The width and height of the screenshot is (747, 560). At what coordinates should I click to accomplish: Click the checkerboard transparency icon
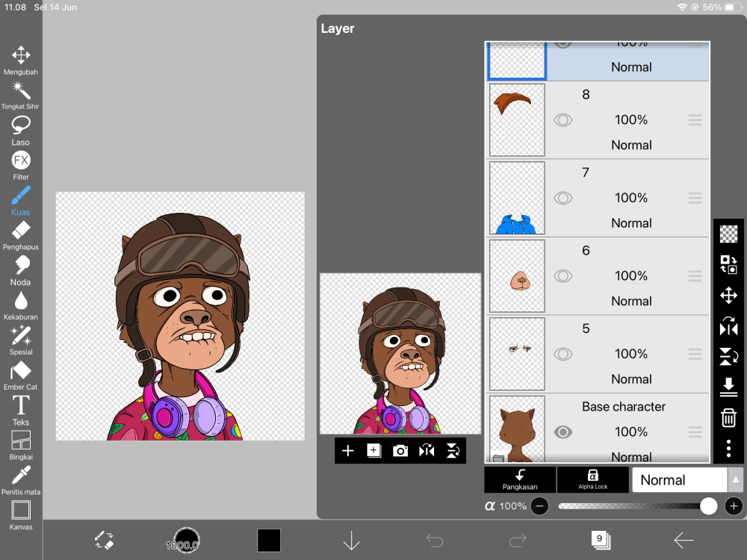728,234
